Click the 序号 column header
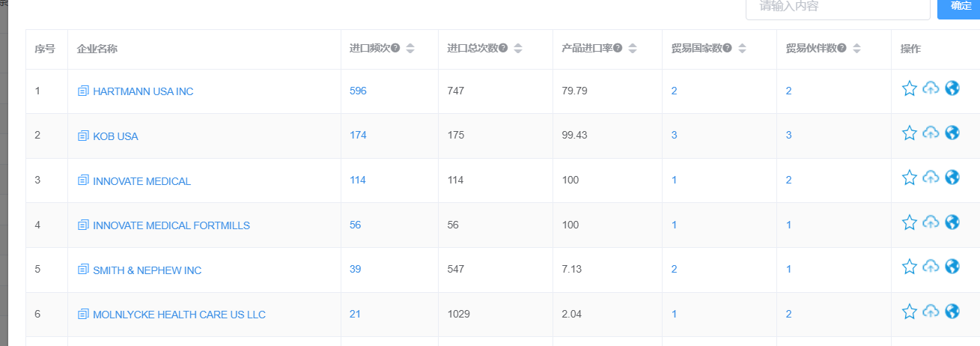This screenshot has height=346, width=980. [45, 49]
